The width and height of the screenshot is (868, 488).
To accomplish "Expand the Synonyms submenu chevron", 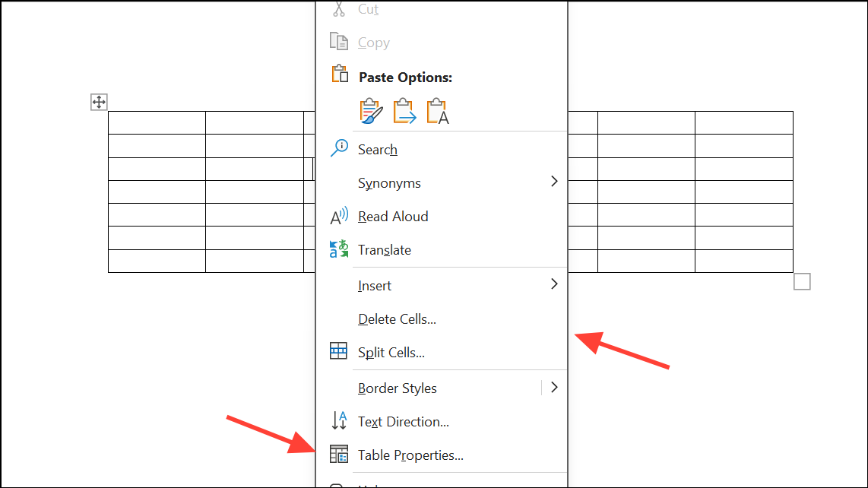I will click(554, 182).
